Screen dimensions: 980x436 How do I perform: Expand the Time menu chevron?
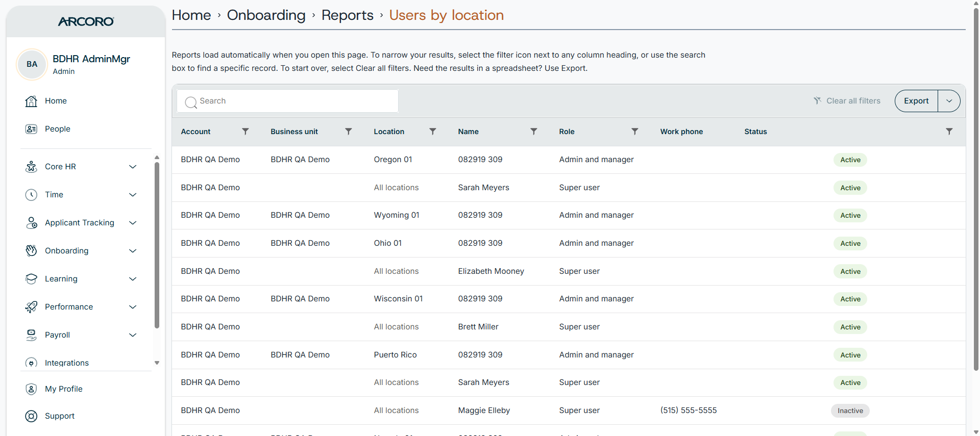point(133,195)
